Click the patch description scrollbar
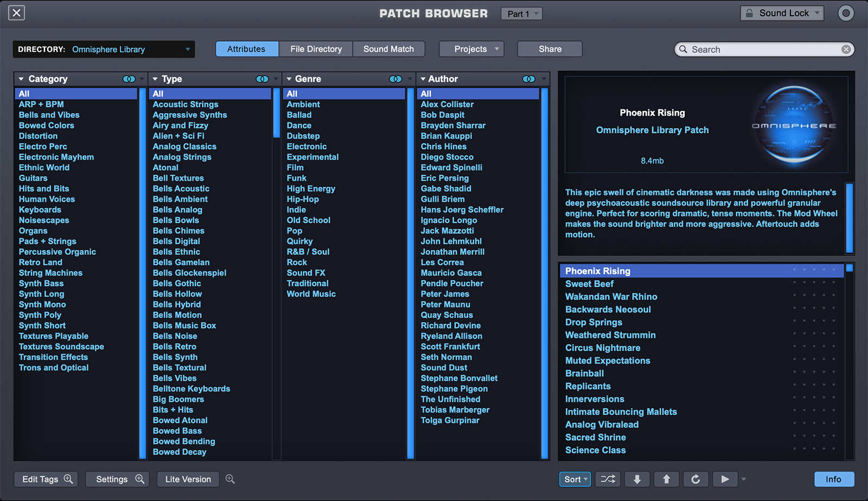This screenshot has width=868, height=501. (850, 218)
